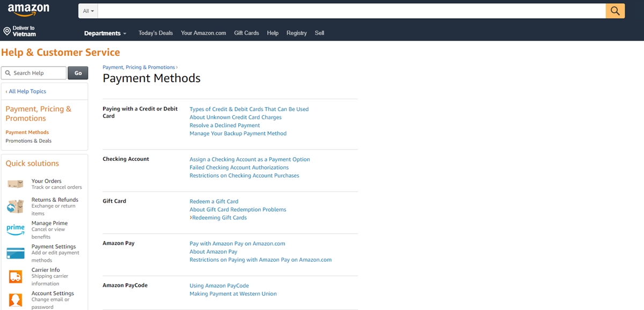The width and height of the screenshot is (644, 310).
Task: Open Restrictions on Checking Account Purchases
Action: 244,175
